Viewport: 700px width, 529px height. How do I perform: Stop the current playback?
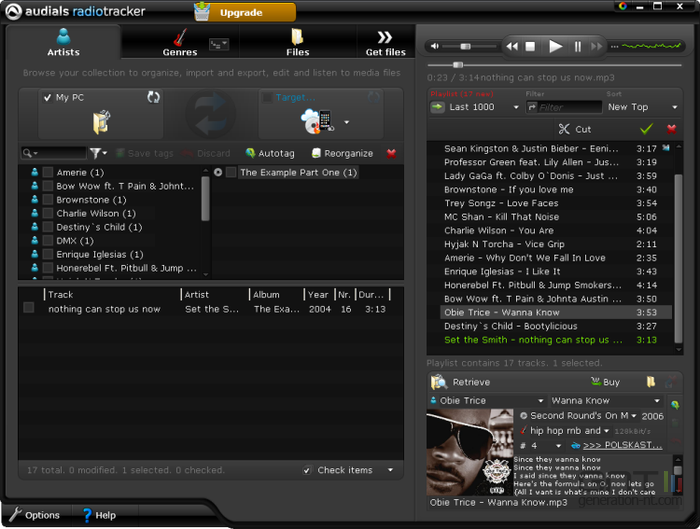tap(530, 46)
